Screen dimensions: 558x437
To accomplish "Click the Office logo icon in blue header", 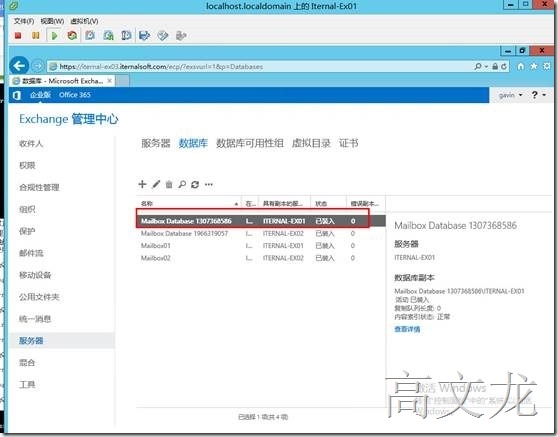I will point(16,95).
